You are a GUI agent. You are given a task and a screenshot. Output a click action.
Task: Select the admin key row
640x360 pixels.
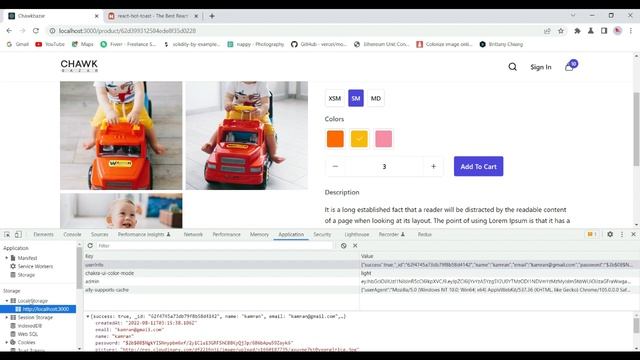click(221, 282)
